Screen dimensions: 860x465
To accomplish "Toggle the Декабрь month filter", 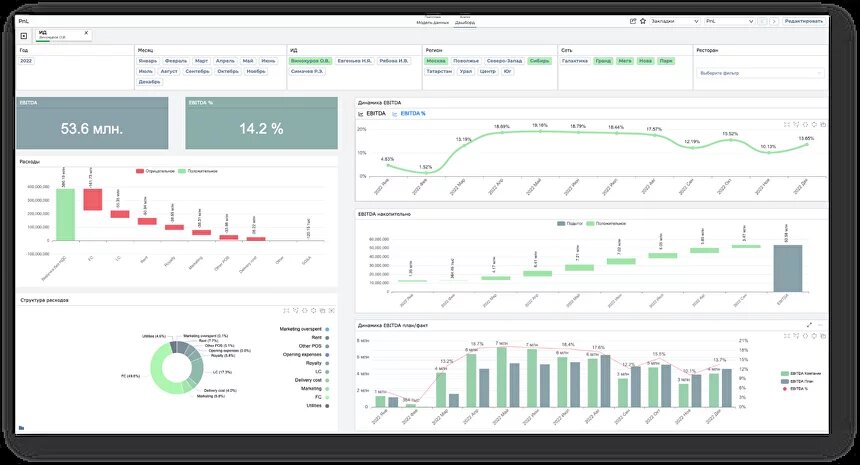I will (x=149, y=82).
